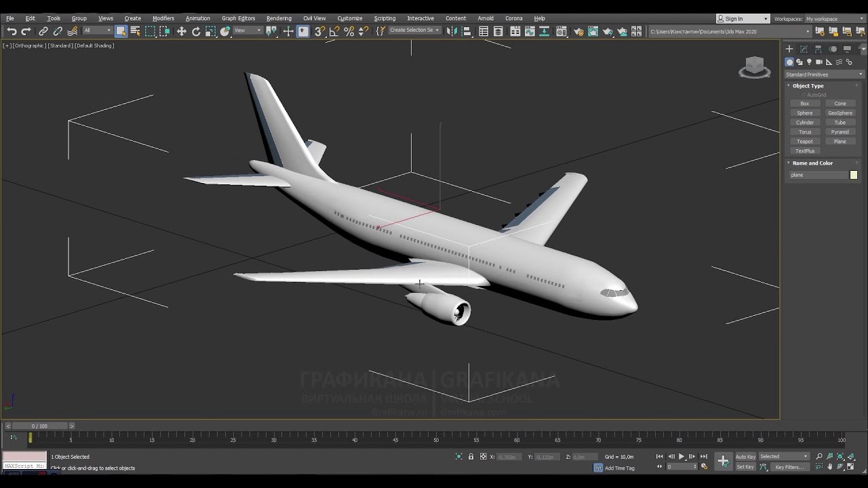The height and width of the screenshot is (488, 868).
Task: Toggle Auto Key mode
Action: pos(745,457)
